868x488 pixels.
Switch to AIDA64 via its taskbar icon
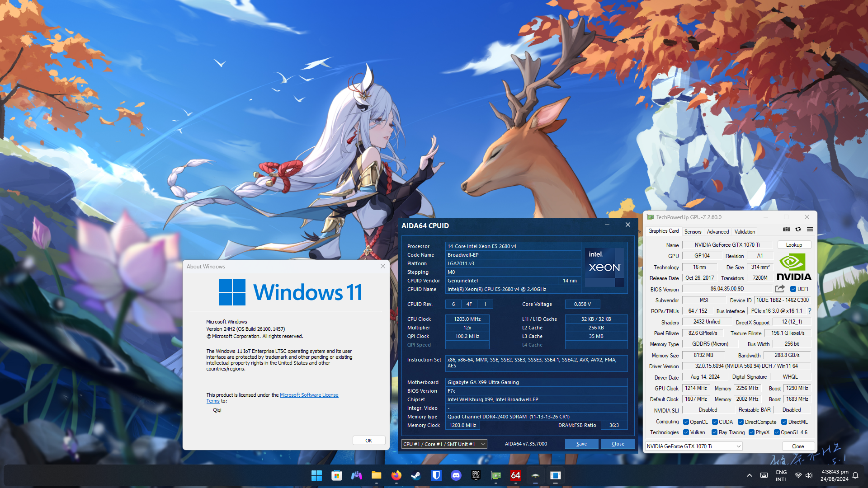click(516, 475)
